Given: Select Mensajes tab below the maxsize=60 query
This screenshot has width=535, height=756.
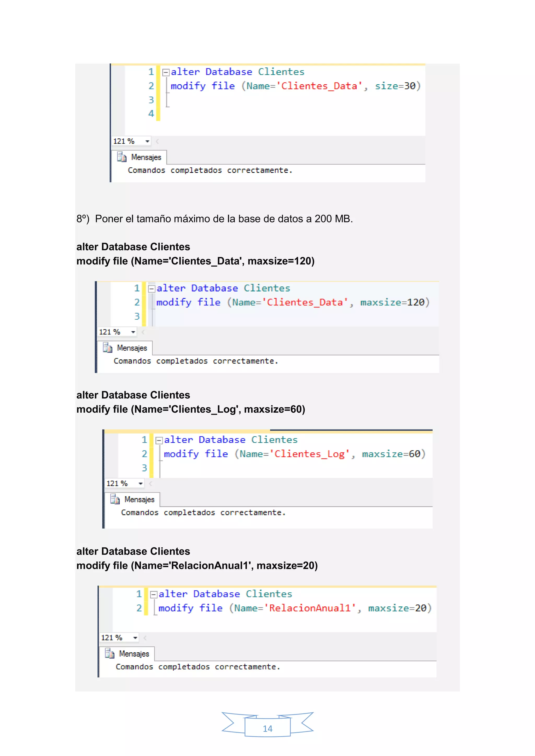Looking at the screenshot, I should 132,500.
